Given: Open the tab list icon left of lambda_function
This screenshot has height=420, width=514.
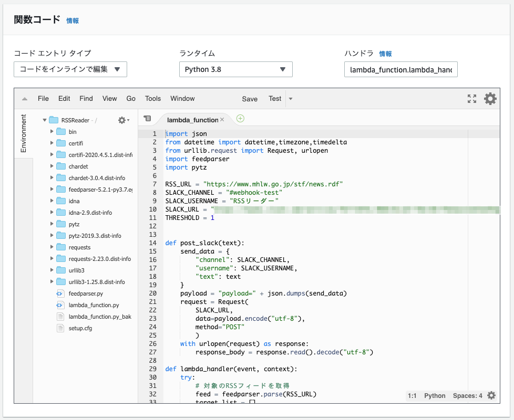Looking at the screenshot, I should coord(148,119).
